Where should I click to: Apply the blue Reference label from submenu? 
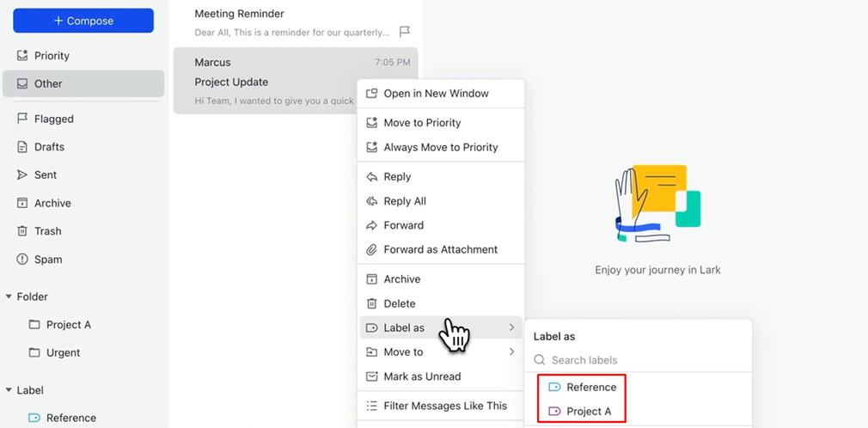pyautogui.click(x=590, y=388)
